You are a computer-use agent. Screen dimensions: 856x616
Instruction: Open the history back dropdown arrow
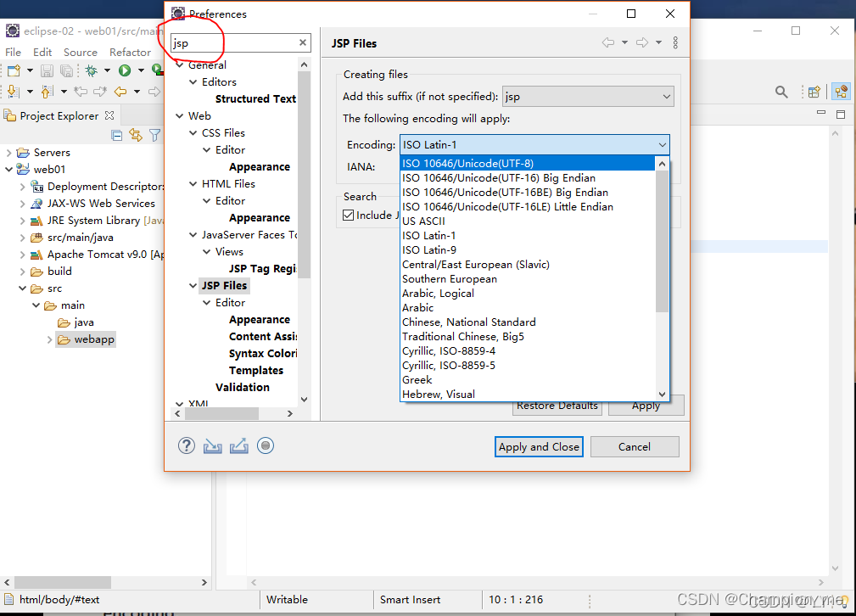click(624, 42)
